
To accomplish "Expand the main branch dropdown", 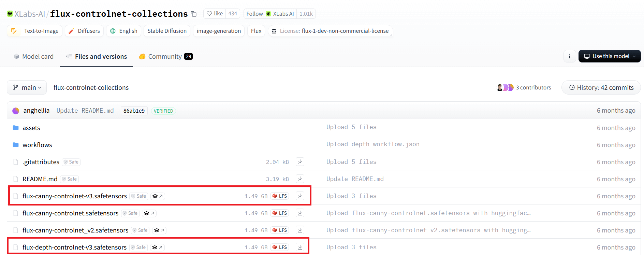I will pos(27,88).
